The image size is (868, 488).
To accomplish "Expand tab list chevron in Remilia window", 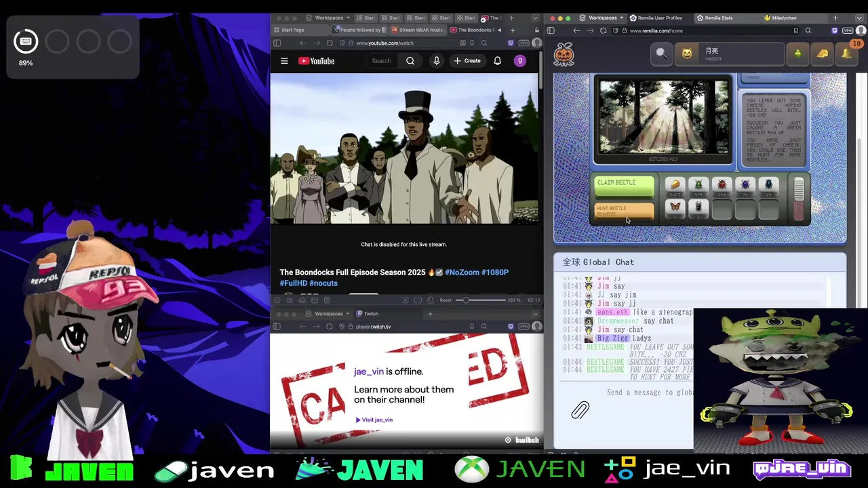I will 859,18.
